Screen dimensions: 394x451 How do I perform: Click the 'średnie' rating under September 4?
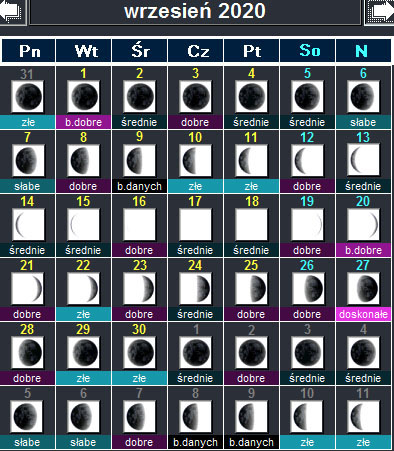(x=251, y=122)
